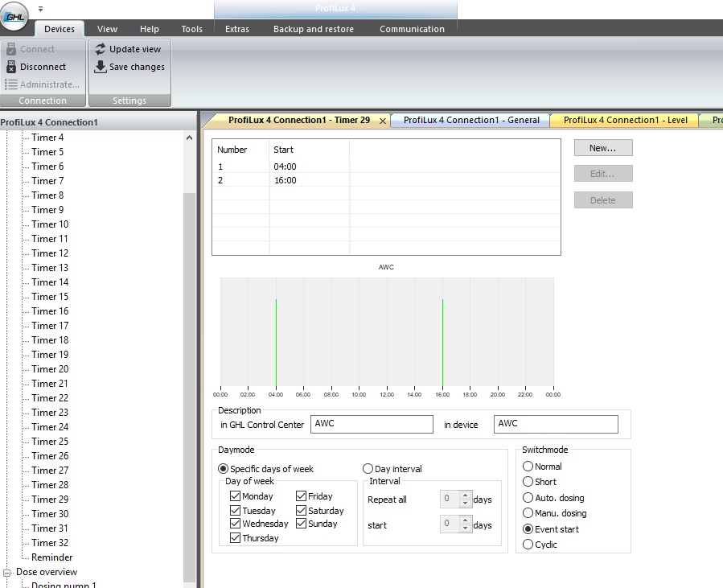Select Short switchmode

tap(528, 482)
